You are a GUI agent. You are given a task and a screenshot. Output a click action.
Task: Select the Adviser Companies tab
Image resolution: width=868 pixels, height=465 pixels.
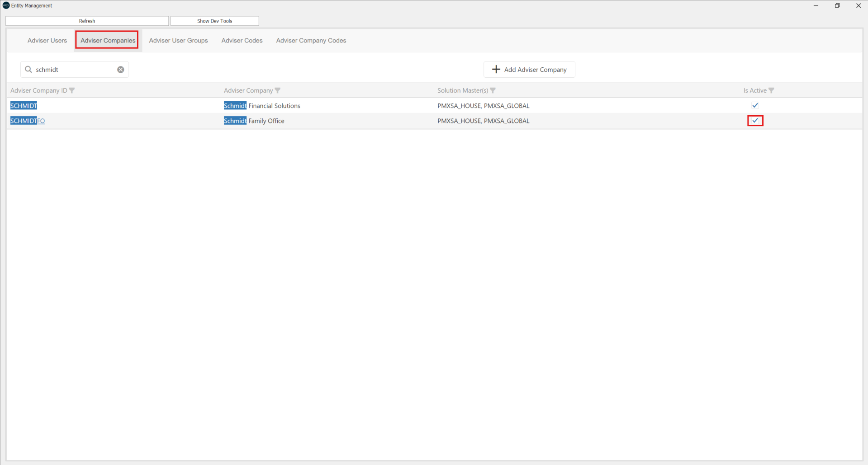click(108, 41)
